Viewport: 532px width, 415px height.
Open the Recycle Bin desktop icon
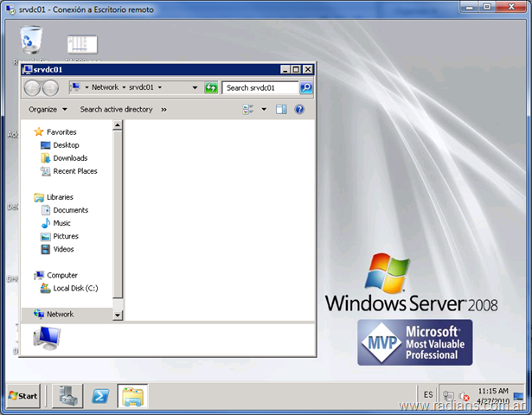[31, 41]
